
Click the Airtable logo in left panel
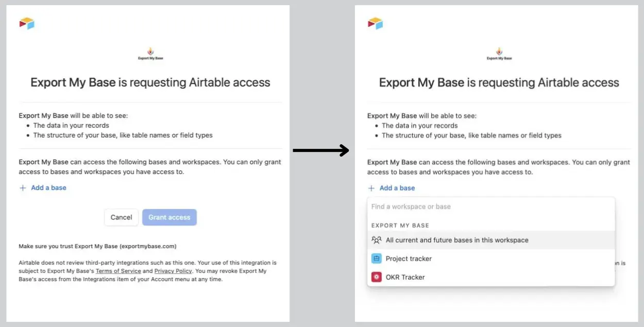(x=27, y=23)
